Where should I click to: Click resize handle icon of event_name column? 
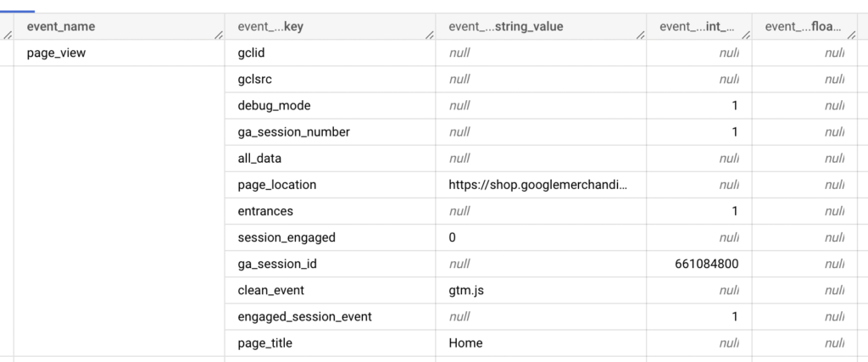220,35
